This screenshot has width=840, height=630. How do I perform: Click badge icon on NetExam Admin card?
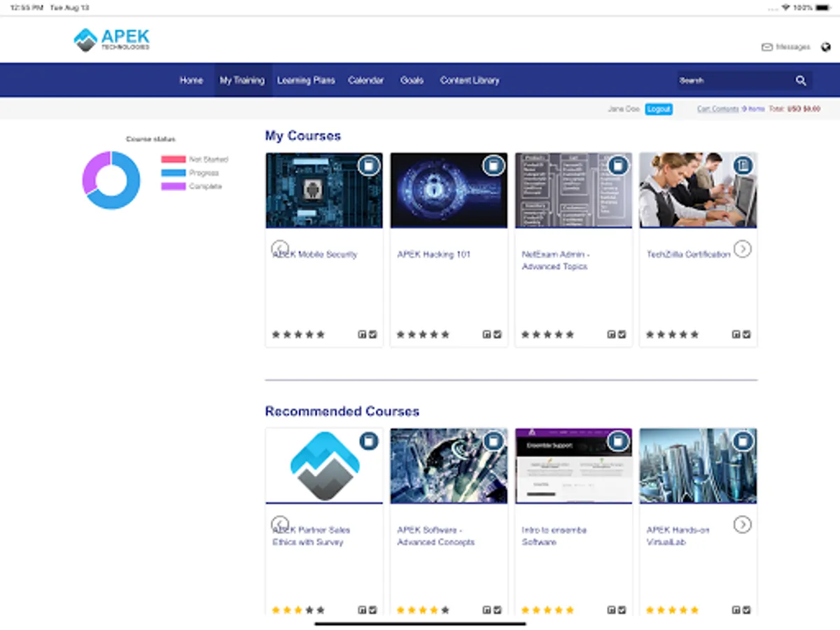pyautogui.click(x=617, y=166)
